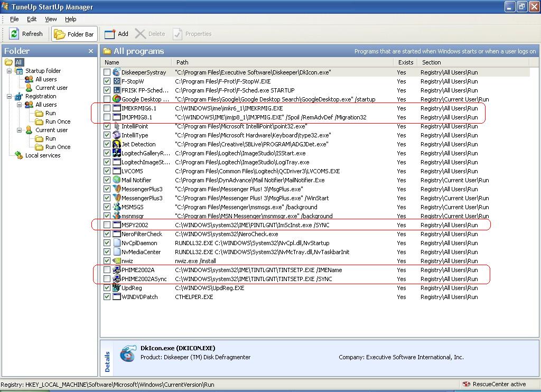Click the Add entry icon

click(x=110, y=34)
